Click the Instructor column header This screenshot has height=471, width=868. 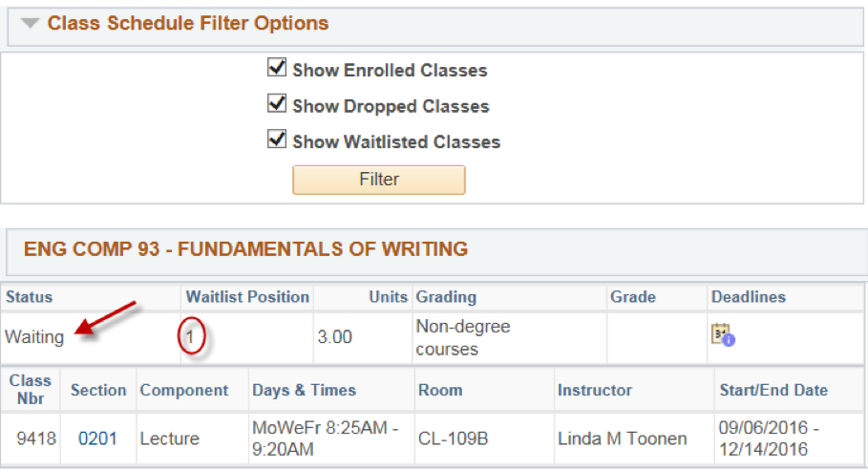(595, 390)
